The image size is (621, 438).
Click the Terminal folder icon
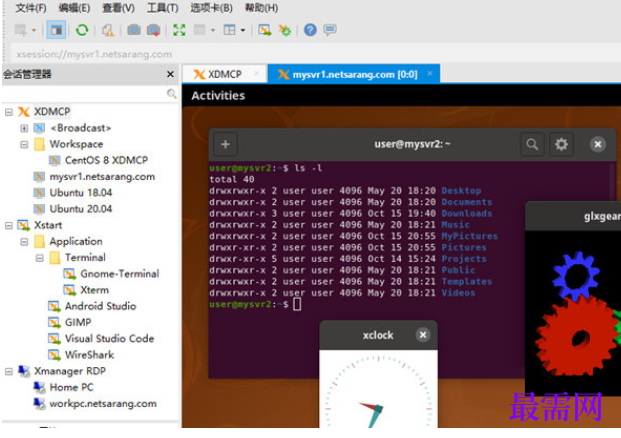pos(55,258)
